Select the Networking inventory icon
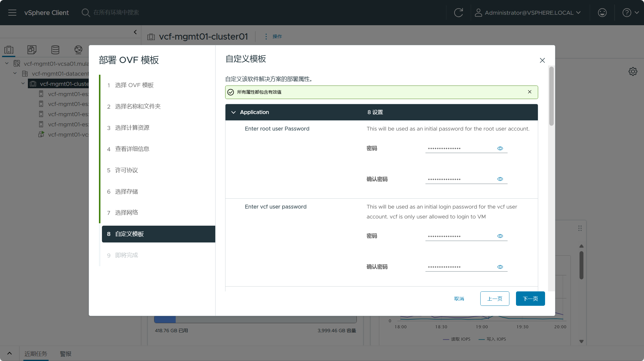 click(x=78, y=50)
